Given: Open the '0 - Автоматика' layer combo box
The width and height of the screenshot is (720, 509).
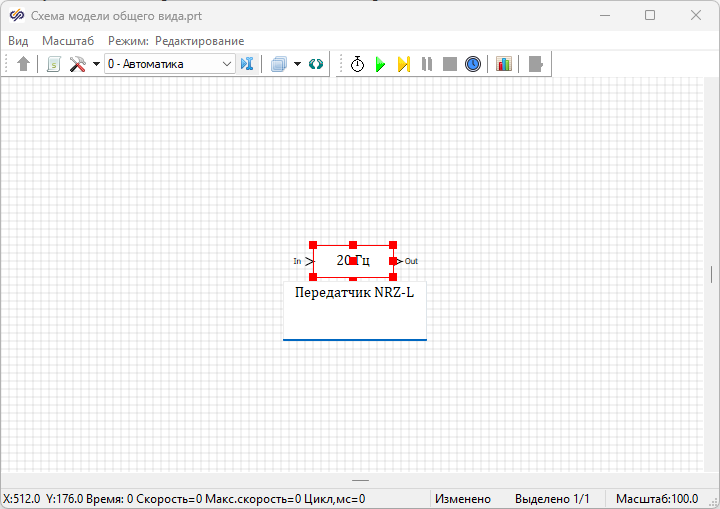Looking at the screenshot, I should point(169,64).
